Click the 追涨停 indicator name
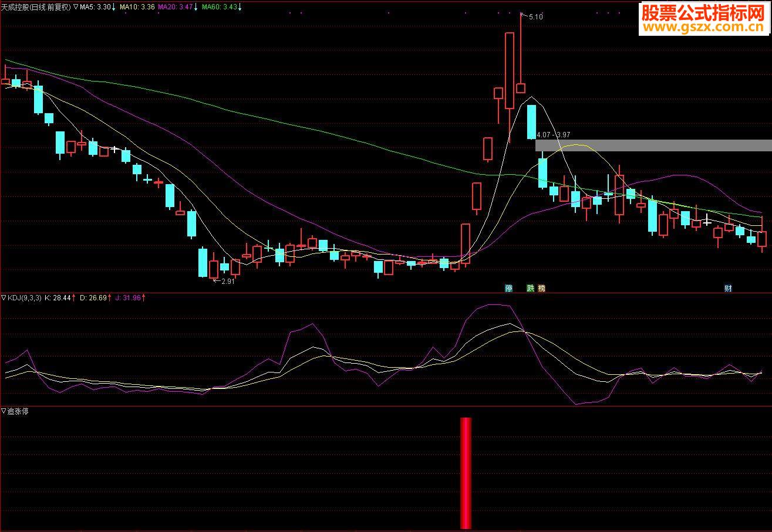Screen dimensions: 772x532 pyautogui.click(x=18, y=411)
